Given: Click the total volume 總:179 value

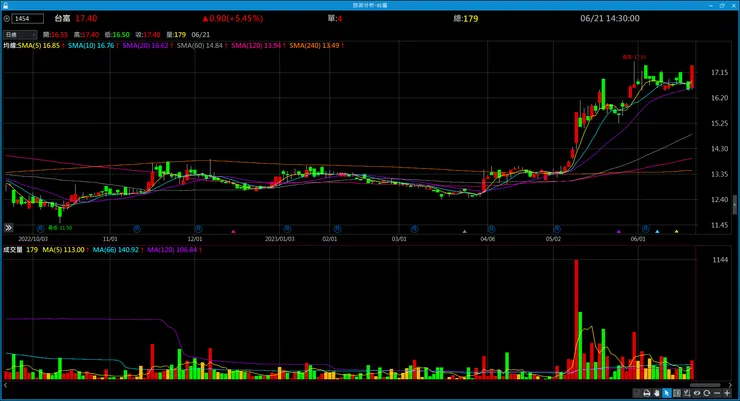Looking at the screenshot, I should point(466,18).
